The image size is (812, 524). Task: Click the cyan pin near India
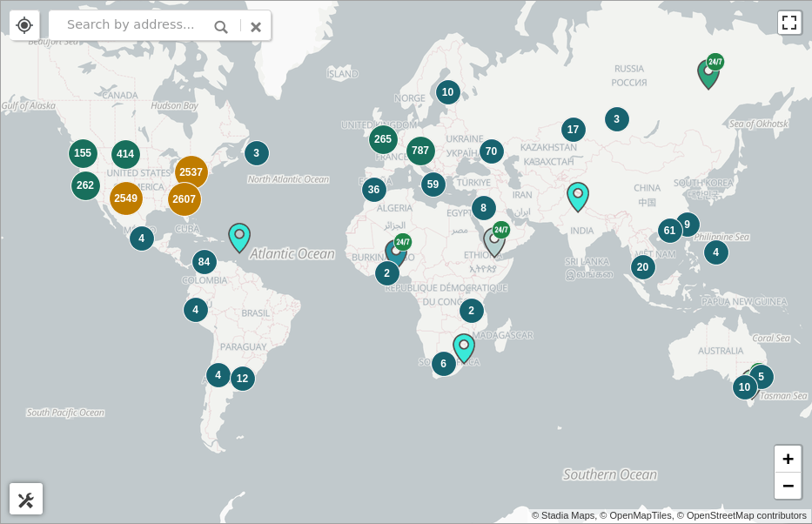(x=578, y=197)
